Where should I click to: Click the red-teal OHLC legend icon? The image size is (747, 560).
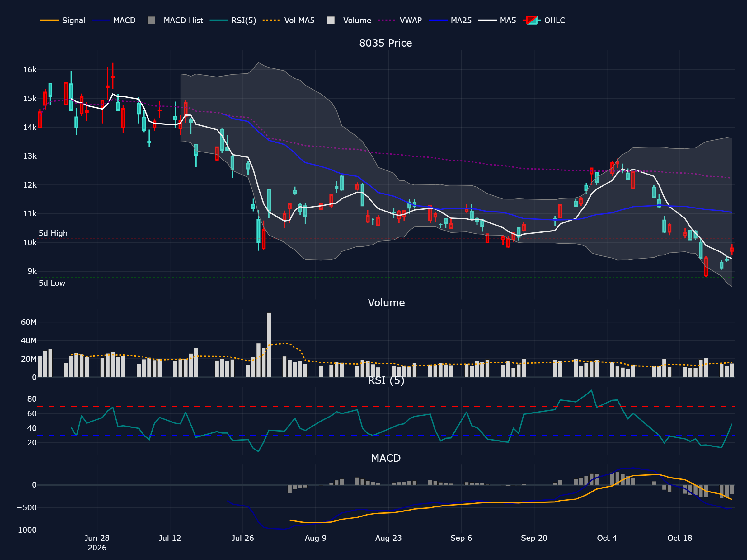pyautogui.click(x=532, y=20)
